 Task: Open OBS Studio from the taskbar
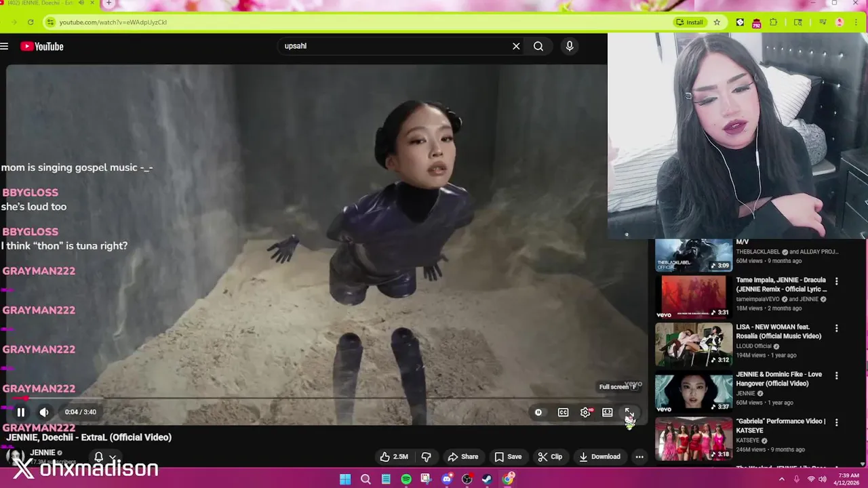[467, 479]
